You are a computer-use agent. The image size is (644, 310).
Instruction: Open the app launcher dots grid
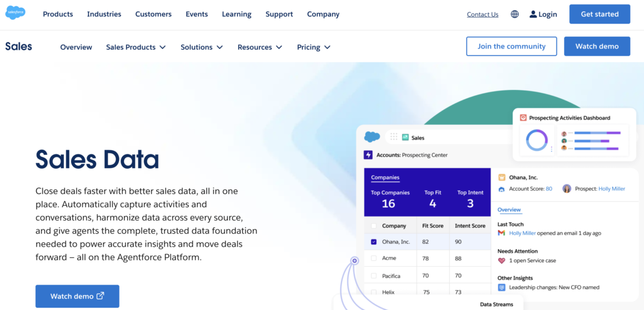394,137
